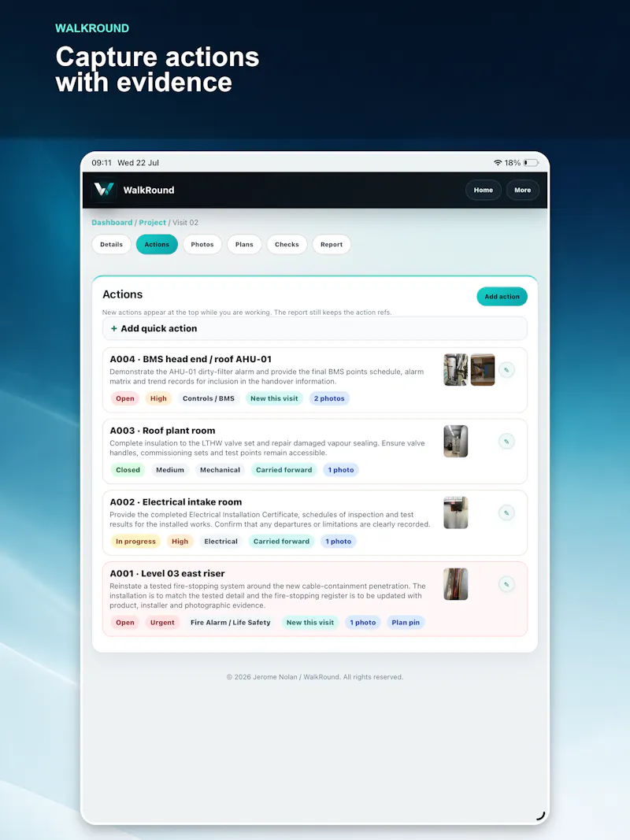Click Carried forward tag on A003

click(x=284, y=470)
